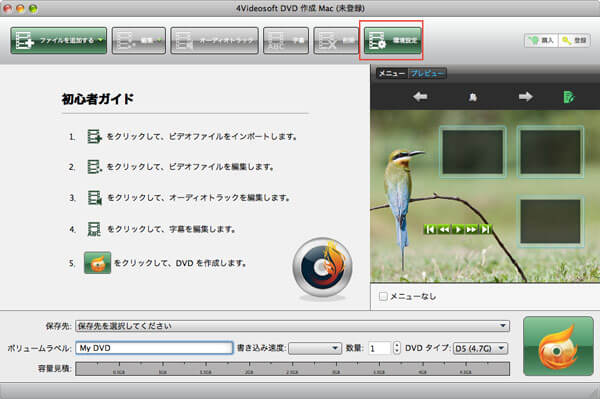This screenshot has width=600, height=399.
Task: Click the flaming disc logo in beginner guide
Action: click(x=322, y=268)
